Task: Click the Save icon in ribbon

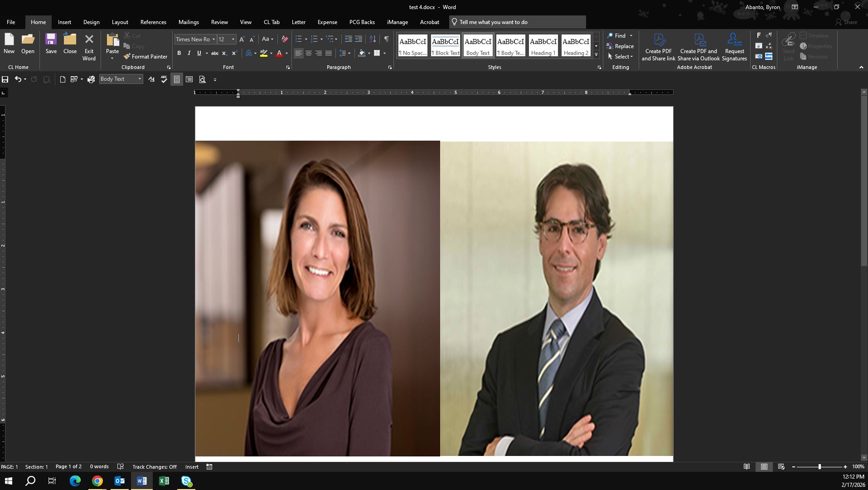Action: click(x=51, y=44)
